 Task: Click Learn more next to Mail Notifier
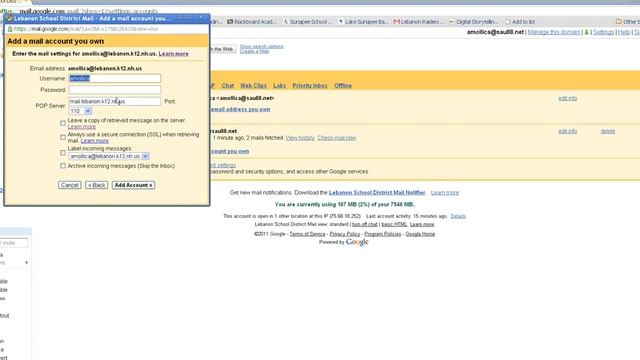click(444, 193)
